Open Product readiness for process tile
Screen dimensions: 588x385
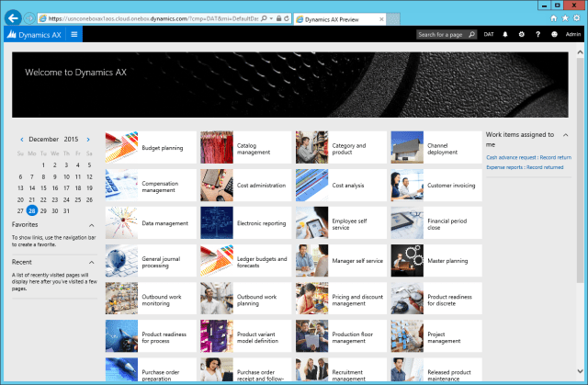[151, 336]
